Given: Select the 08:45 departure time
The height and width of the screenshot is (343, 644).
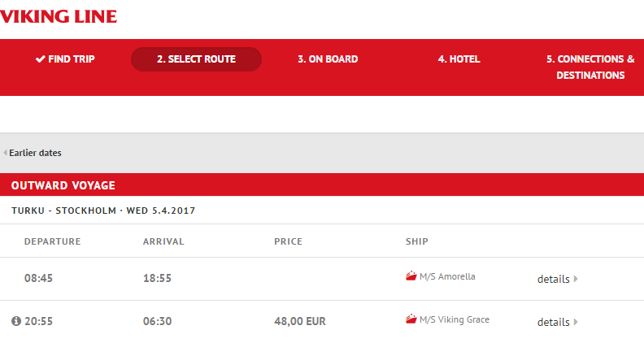Looking at the screenshot, I should tap(38, 278).
